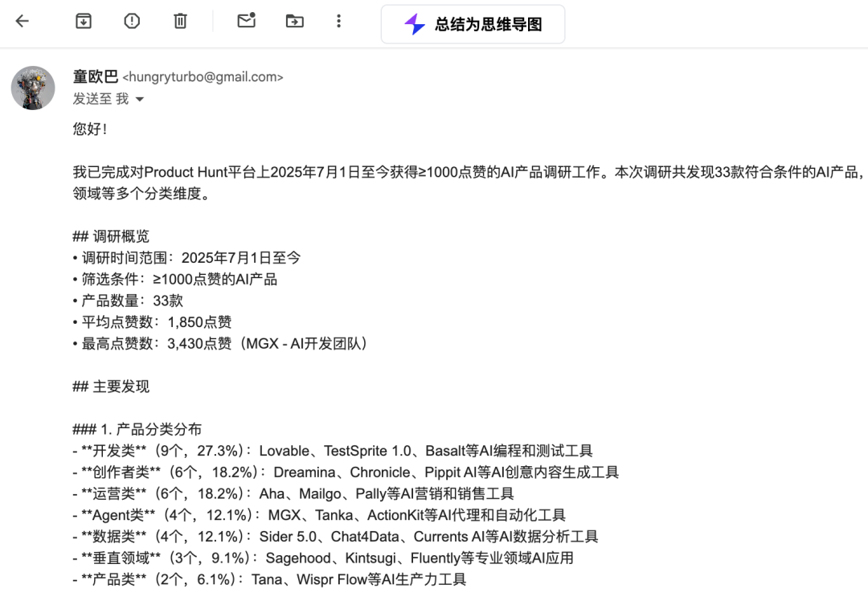Click the 运营类 (6个,18.2%) line
The image size is (868, 597).
[x=293, y=493]
